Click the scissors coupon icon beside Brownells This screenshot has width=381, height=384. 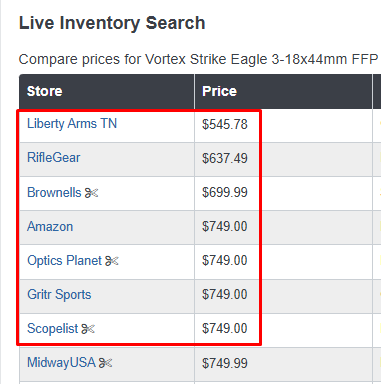[91, 193]
